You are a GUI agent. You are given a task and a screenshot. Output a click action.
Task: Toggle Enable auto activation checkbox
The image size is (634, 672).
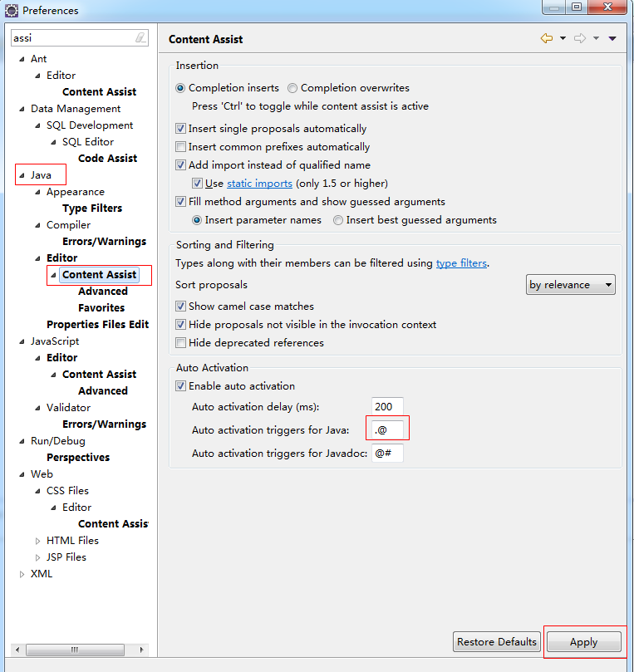click(x=180, y=385)
